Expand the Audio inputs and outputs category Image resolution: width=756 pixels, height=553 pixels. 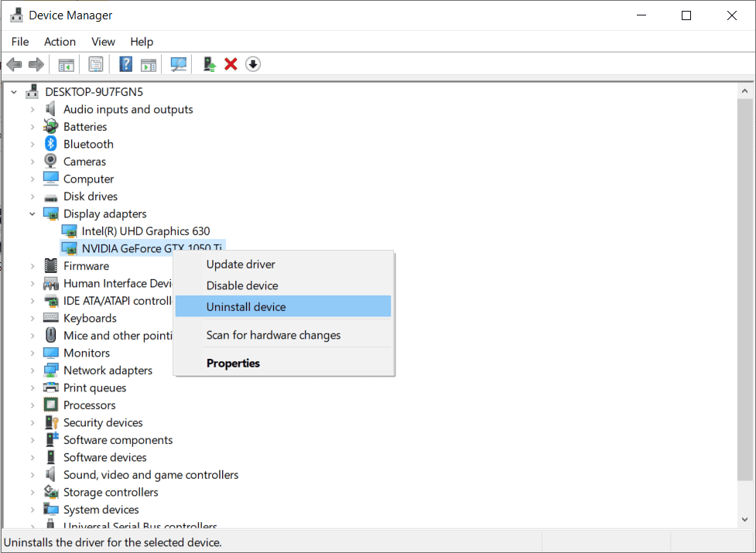[x=32, y=109]
